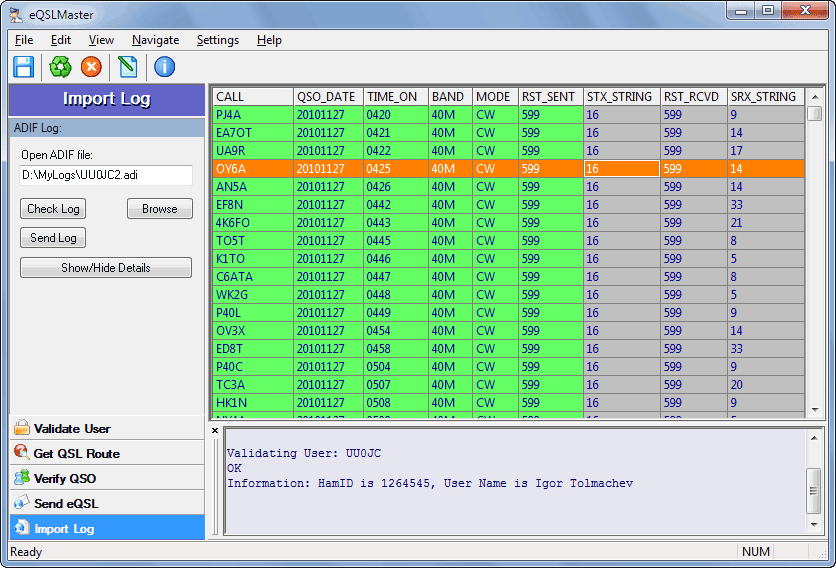Select the highlighted OY6A call cell
Viewport: 836px width, 568px height.
253,169
